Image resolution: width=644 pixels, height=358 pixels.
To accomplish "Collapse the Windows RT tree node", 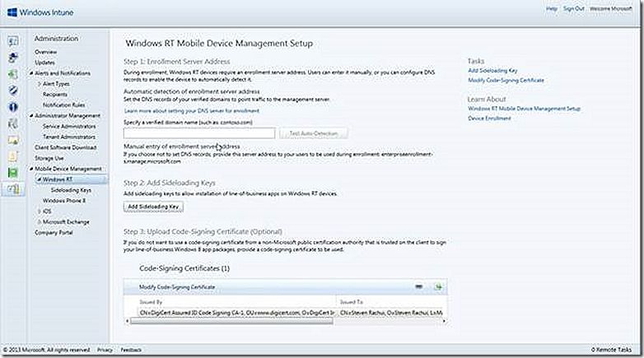I will coord(40,179).
